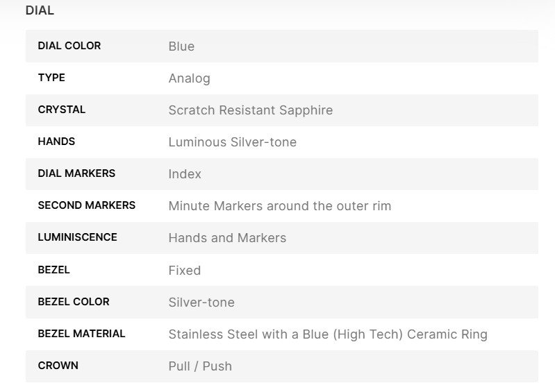Select the Hands and Markers value
This screenshot has width=555, height=392.
227,238
